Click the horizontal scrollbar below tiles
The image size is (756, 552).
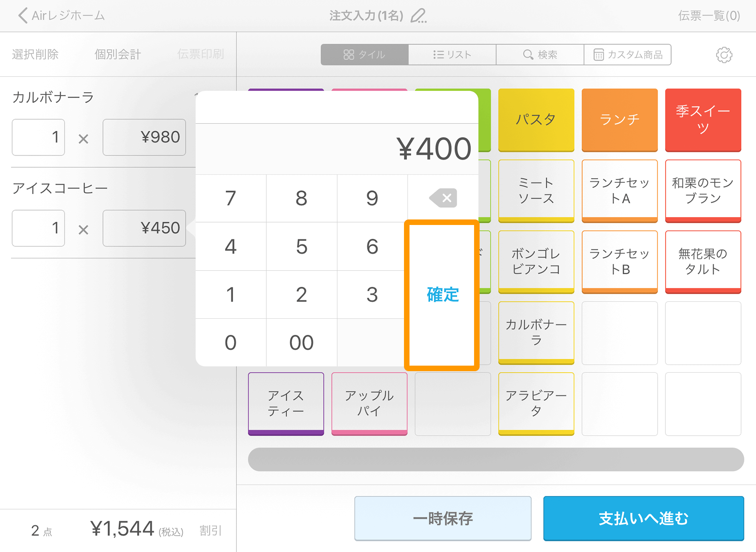[496, 459]
